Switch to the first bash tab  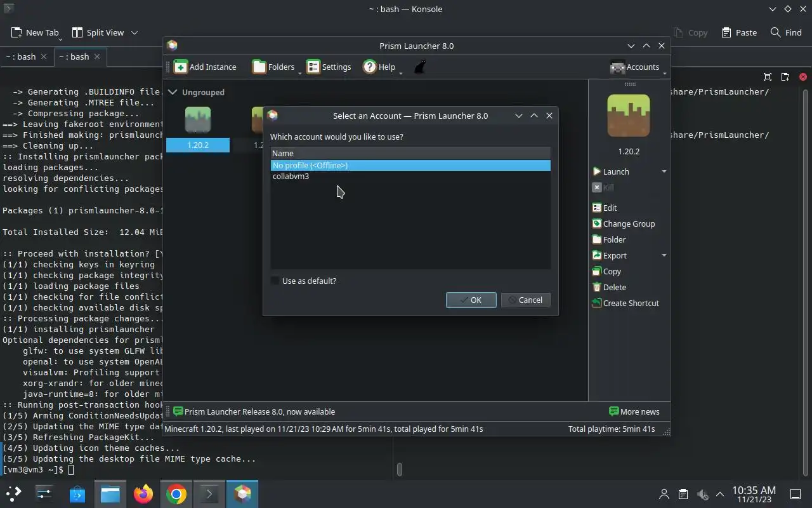pyautogui.click(x=20, y=57)
